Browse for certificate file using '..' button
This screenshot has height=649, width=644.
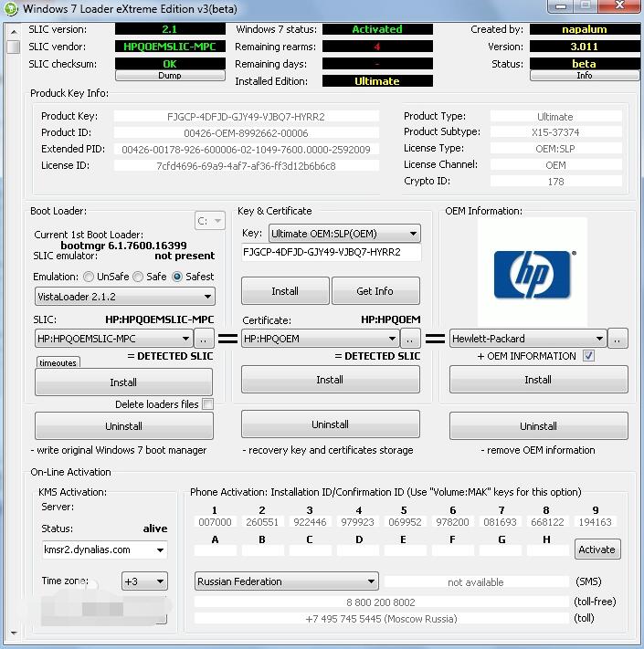point(411,339)
